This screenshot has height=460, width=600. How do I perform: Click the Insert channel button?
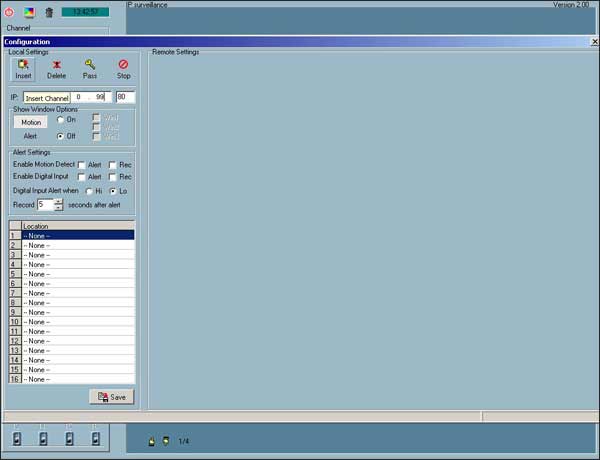click(x=23, y=69)
